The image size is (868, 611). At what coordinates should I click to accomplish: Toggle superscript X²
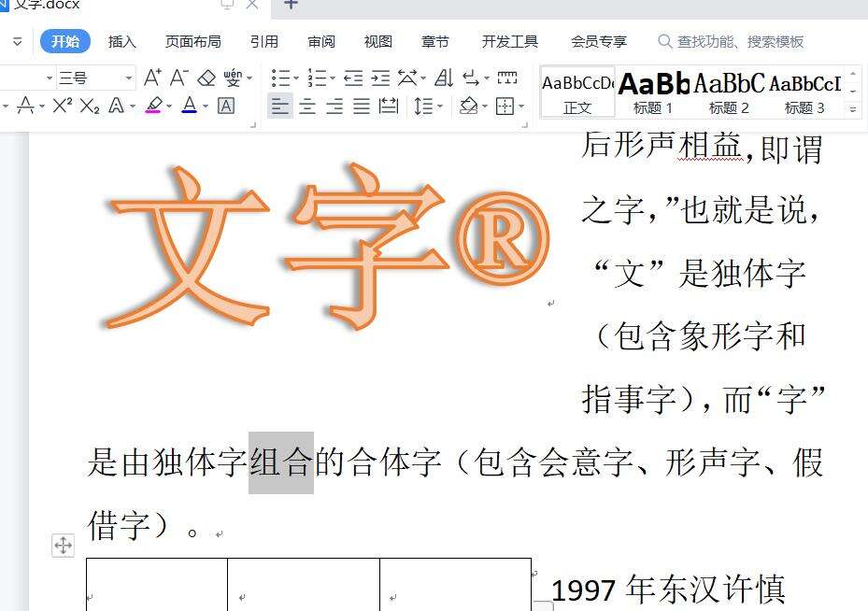[x=62, y=106]
